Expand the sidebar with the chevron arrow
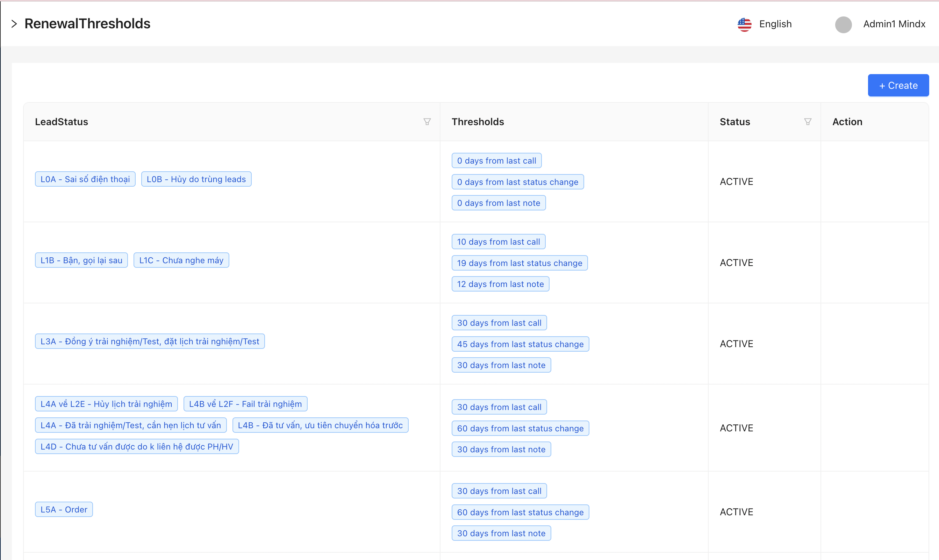 [x=14, y=24]
